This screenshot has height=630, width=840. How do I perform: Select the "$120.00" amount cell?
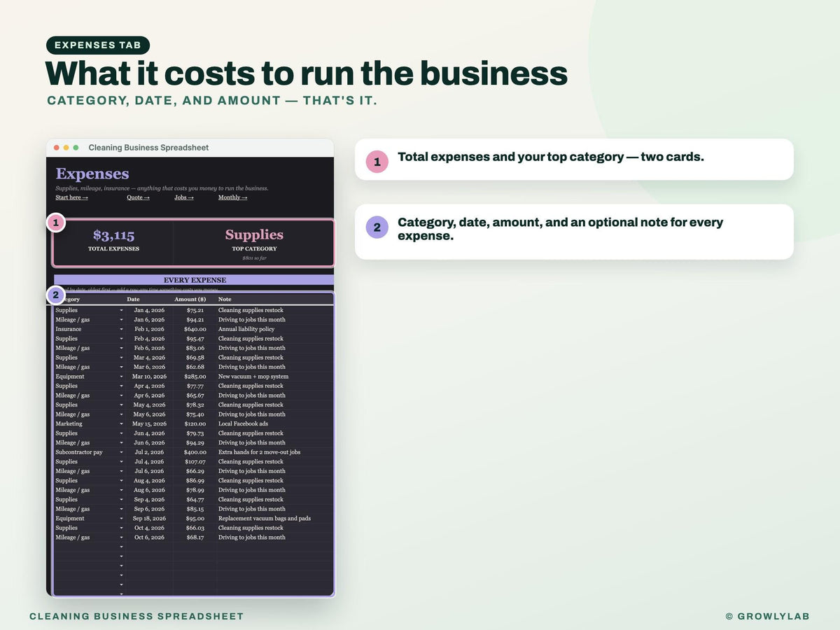[195, 423]
